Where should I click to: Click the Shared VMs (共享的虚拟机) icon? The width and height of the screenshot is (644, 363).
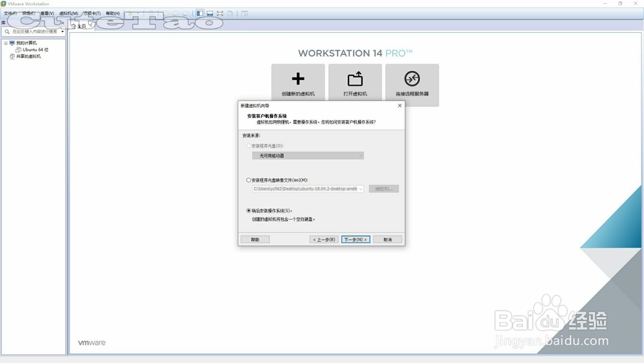click(12, 56)
